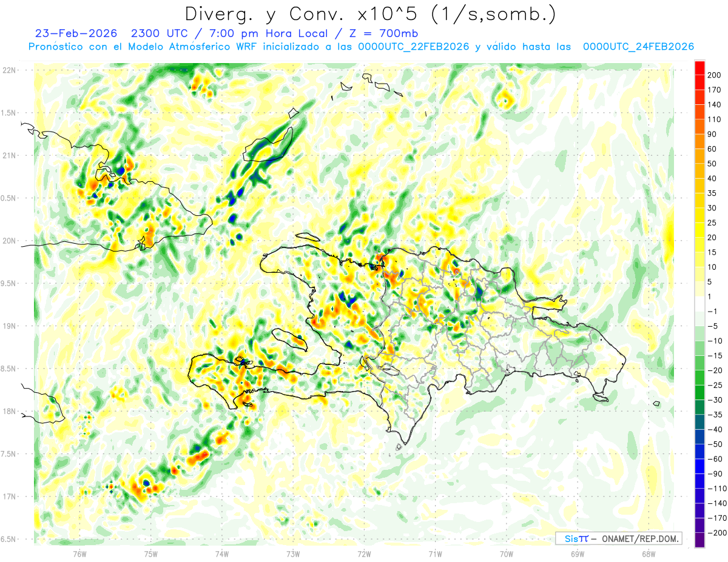This screenshot has height=562, width=728.
Task: Click the '19N' latitude label
Action: tap(10, 326)
